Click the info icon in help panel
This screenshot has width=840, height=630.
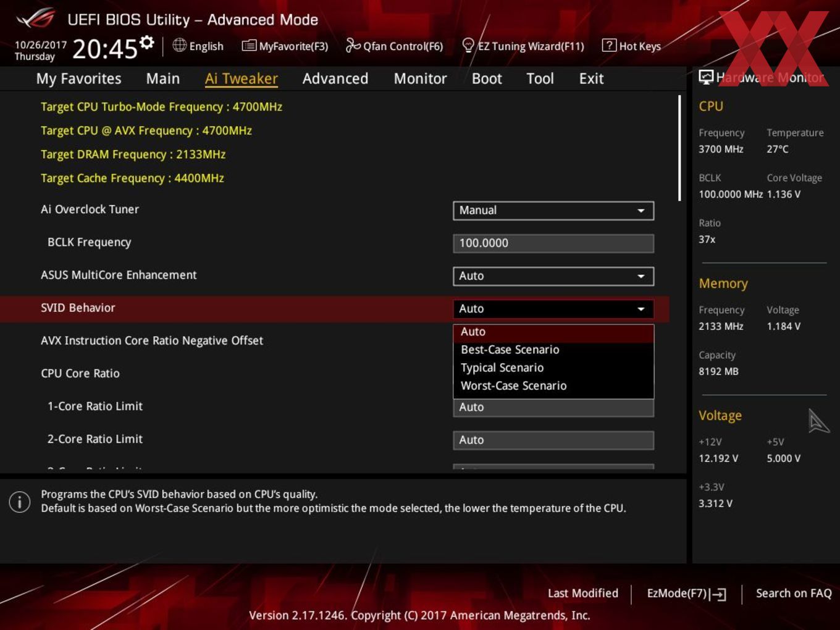point(20,502)
